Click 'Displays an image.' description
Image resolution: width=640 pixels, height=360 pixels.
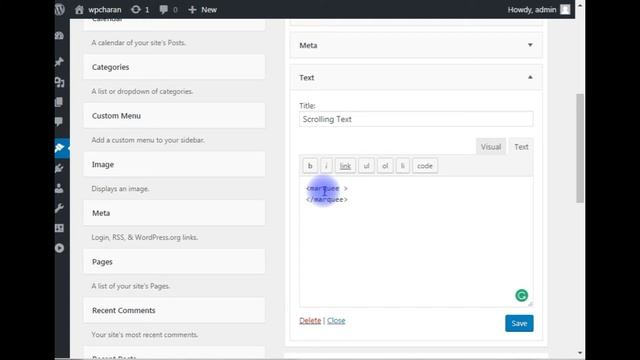coord(120,189)
